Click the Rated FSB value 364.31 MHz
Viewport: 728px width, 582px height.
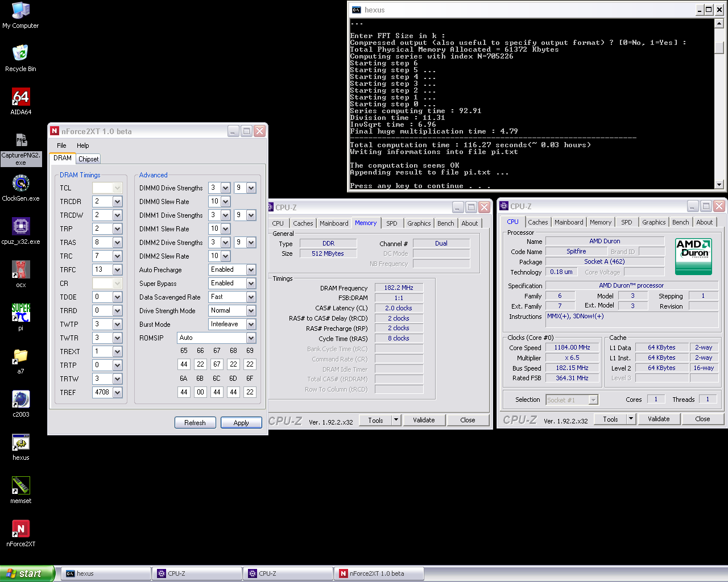(572, 378)
